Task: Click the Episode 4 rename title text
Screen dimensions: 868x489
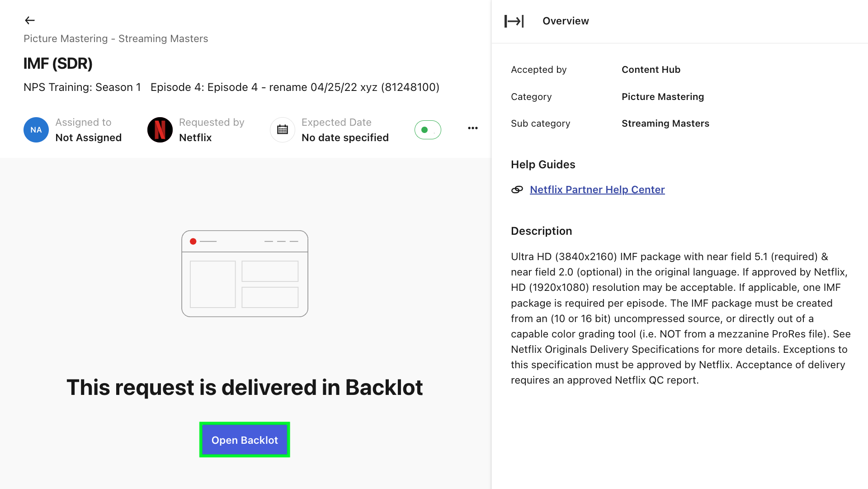Action: click(x=295, y=87)
